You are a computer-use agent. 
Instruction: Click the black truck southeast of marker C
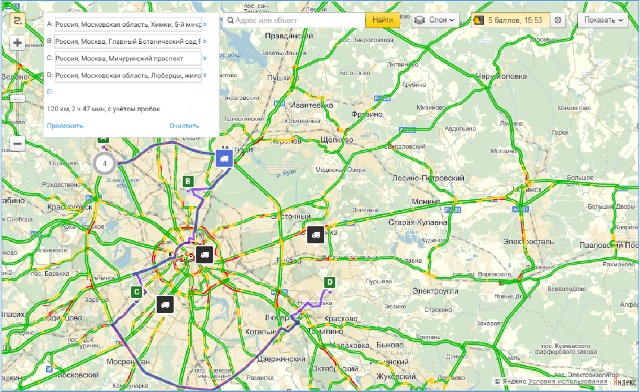[x=165, y=305]
